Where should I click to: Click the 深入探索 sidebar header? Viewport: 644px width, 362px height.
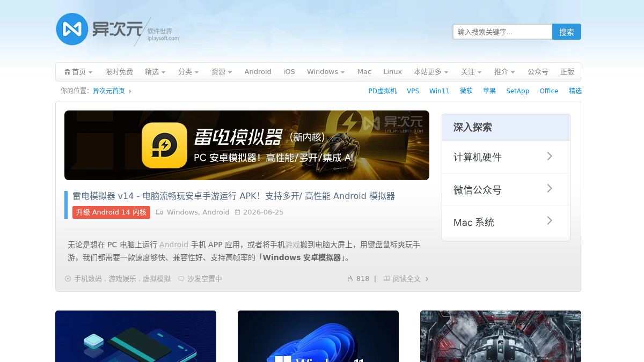coord(506,127)
